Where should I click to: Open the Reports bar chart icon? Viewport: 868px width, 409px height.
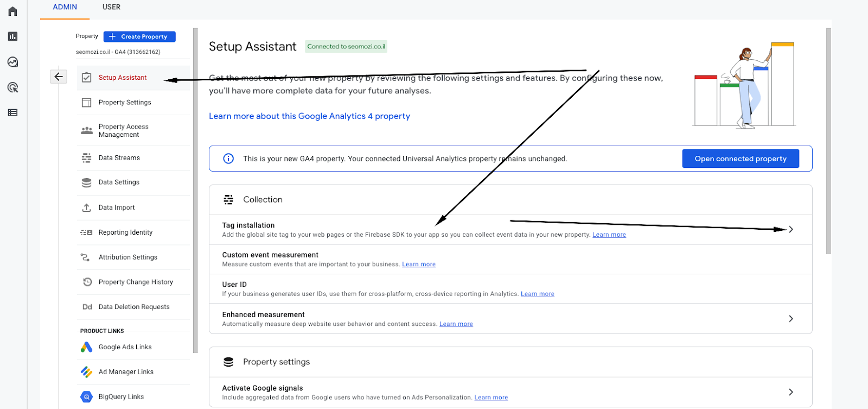point(13,36)
